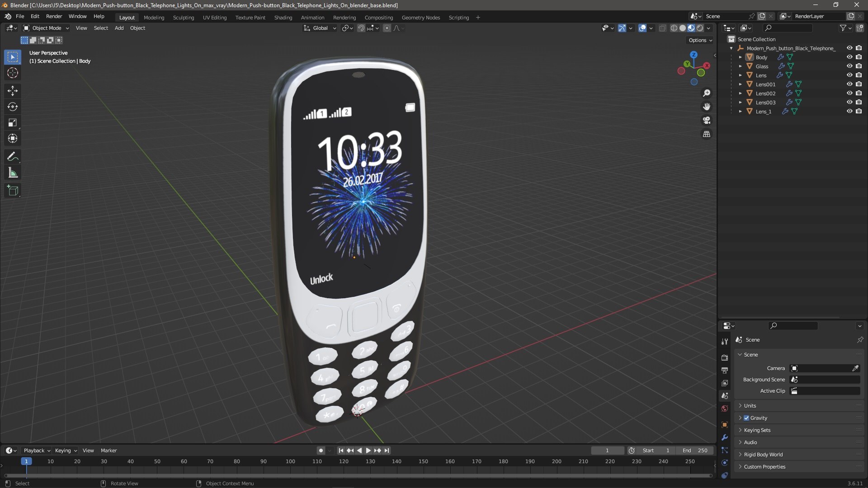Open the Modifiers wrench properties tab
868x488 pixels.
(725, 437)
